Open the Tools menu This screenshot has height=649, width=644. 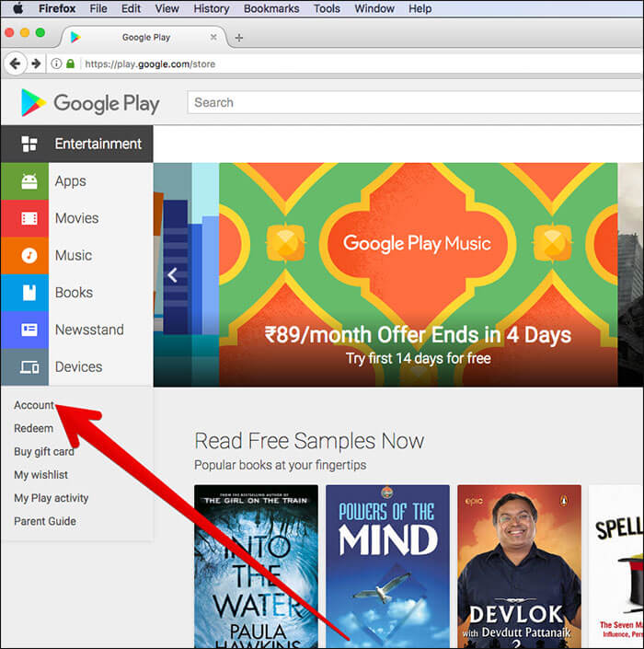coord(327,8)
